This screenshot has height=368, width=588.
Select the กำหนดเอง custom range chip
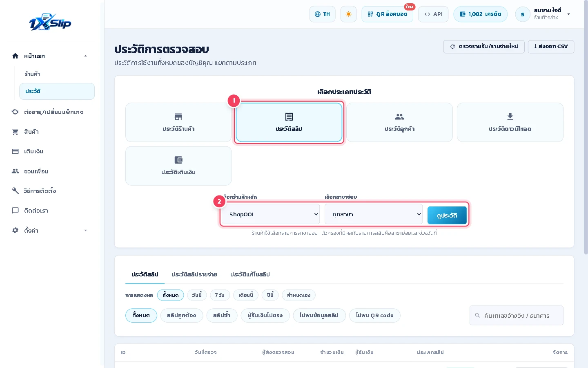[298, 295]
